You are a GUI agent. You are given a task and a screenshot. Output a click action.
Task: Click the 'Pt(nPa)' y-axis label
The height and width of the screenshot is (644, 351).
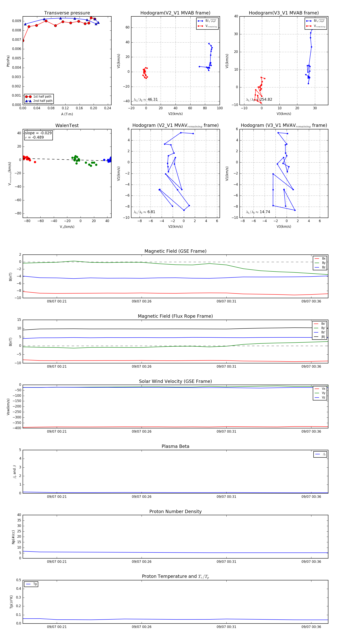pyautogui.click(x=8, y=61)
